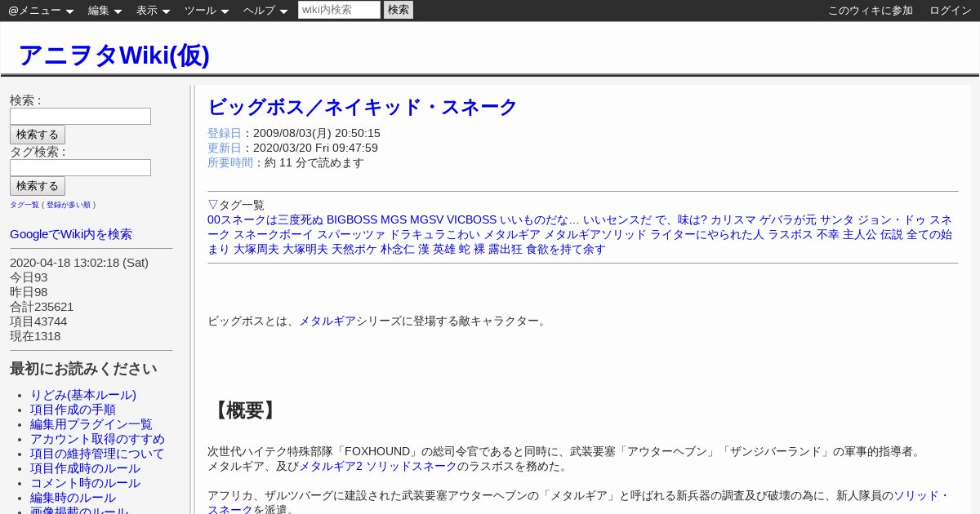Screen dimensions: 980x514
Task: Open the @メニュー dropdown menu
Action: 41,11
